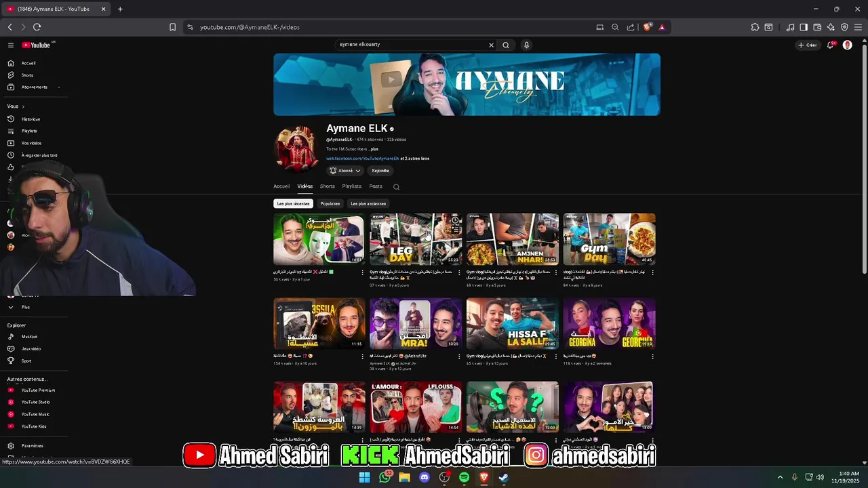Switch to the channel Playlists tab

click(x=352, y=186)
